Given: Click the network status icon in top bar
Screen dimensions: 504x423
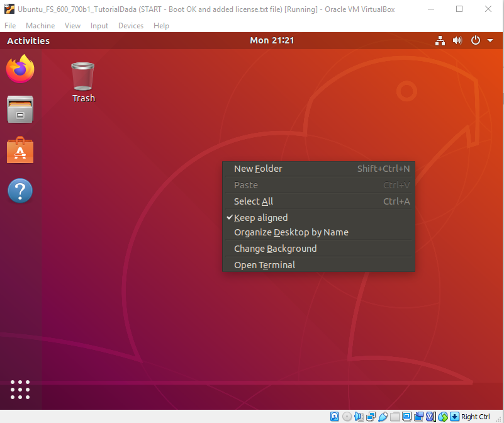Looking at the screenshot, I should (x=440, y=41).
